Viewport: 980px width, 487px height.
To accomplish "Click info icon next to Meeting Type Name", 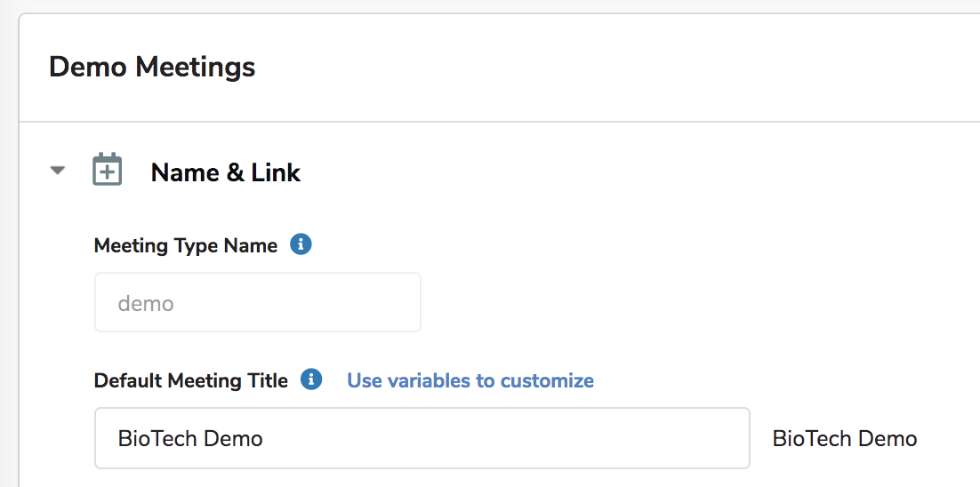I will (301, 244).
